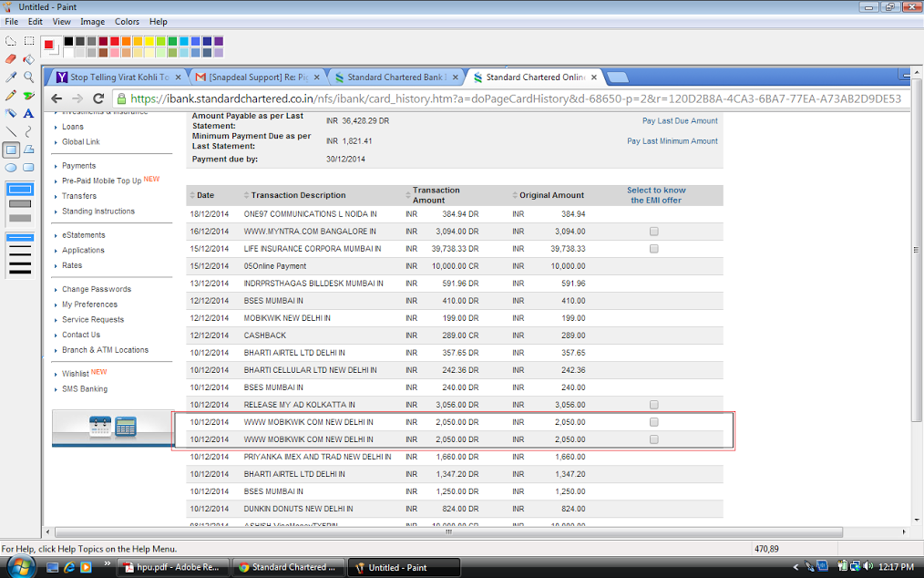Open the Image menu in Paint
Screen dimensions: 924x578
[92, 21]
